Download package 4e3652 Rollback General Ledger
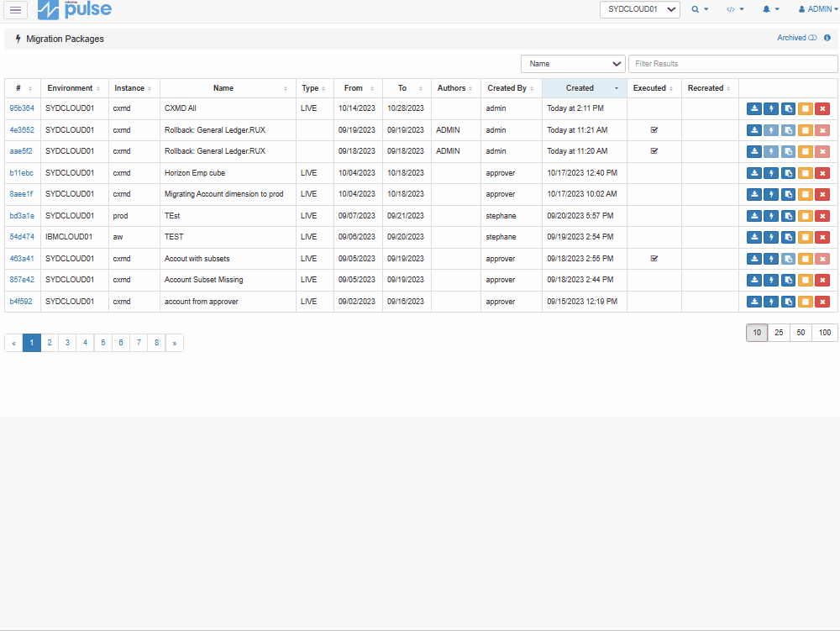This screenshot has height=631, width=840. [x=753, y=130]
